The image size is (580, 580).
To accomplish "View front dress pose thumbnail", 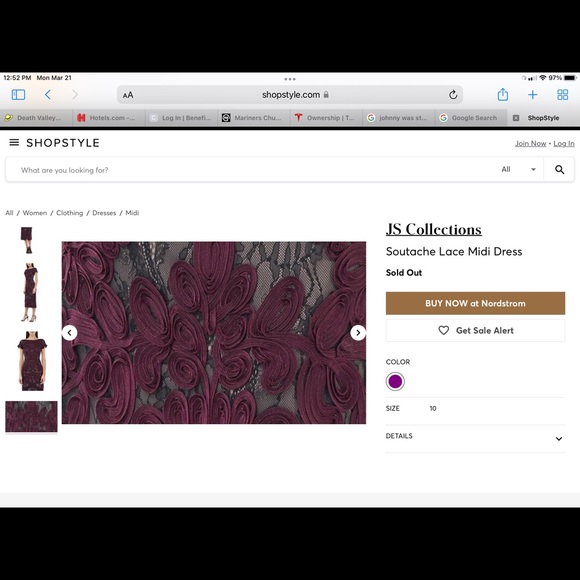I will click(31, 361).
